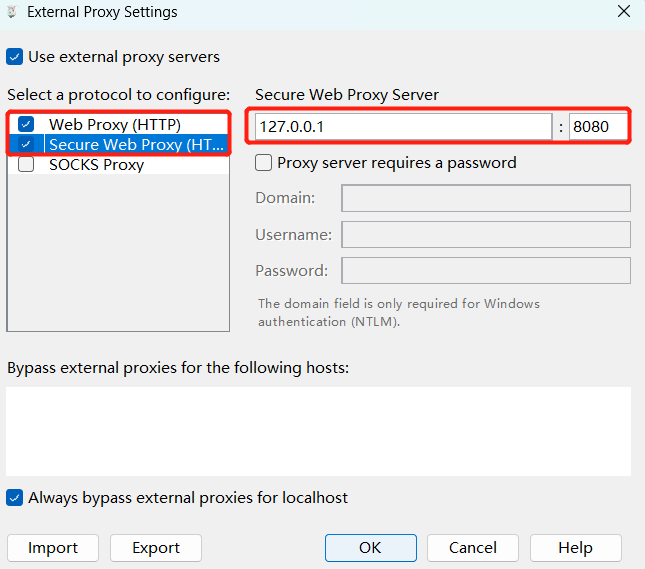Image resolution: width=645 pixels, height=569 pixels.
Task: Click the Import button
Action: pos(53,548)
